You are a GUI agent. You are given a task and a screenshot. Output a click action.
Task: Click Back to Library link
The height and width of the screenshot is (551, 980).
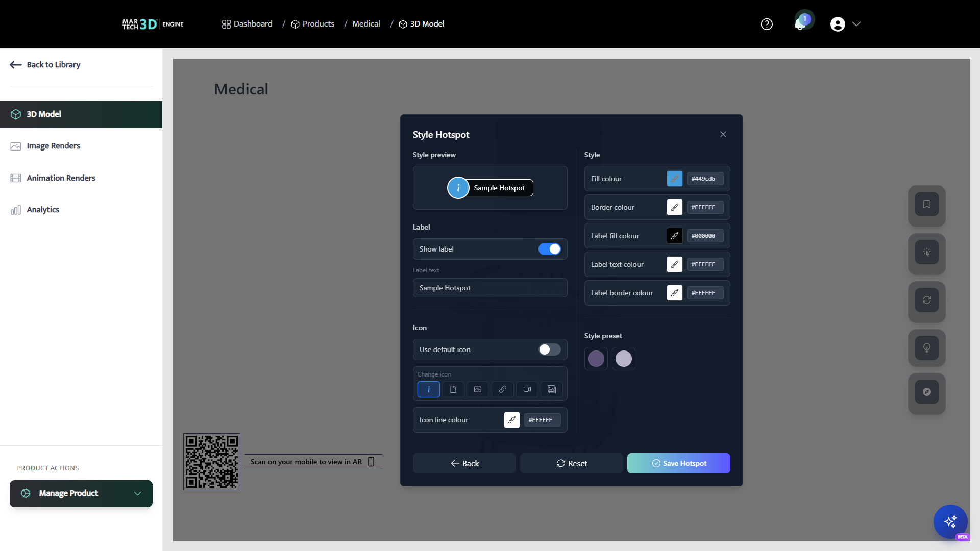click(x=45, y=65)
